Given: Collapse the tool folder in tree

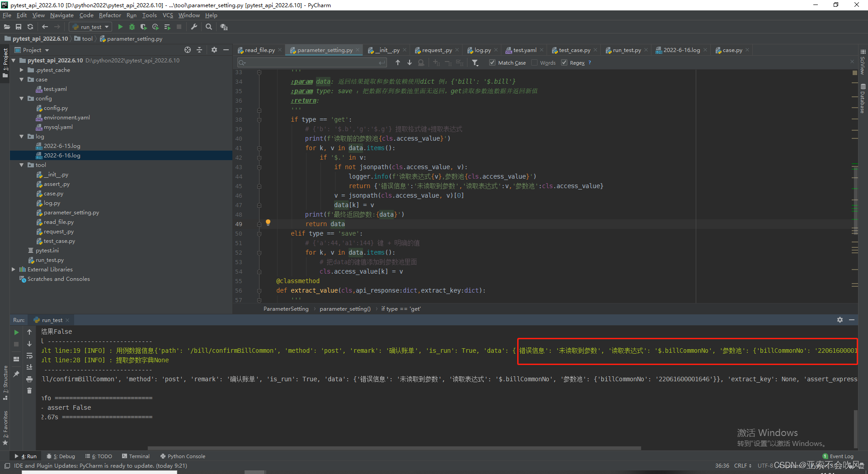Looking at the screenshot, I should [22, 165].
